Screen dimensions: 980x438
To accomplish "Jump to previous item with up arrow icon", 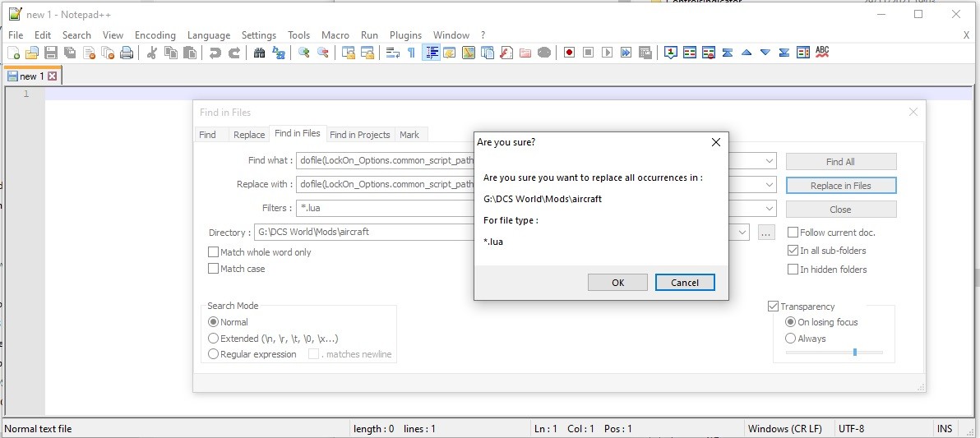I will click(747, 53).
